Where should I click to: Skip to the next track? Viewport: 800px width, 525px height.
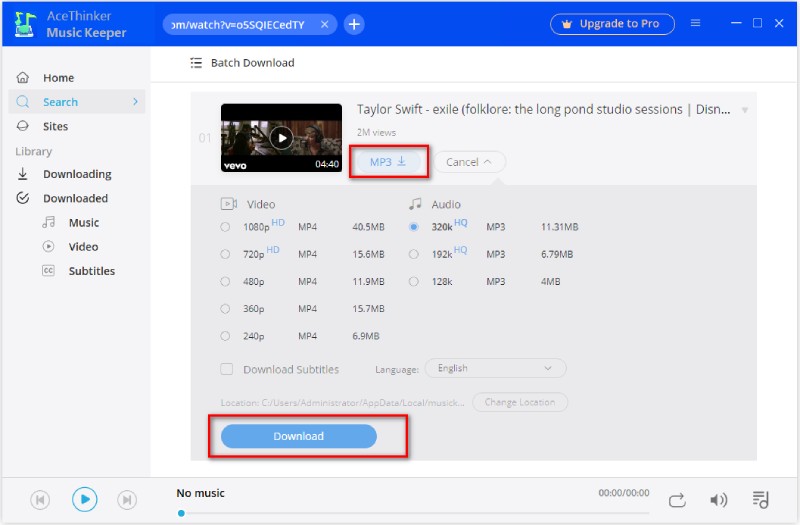click(127, 499)
